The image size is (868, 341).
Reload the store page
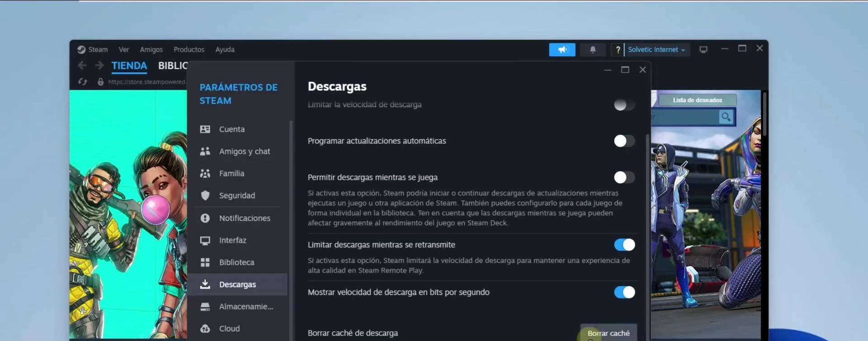tap(82, 82)
